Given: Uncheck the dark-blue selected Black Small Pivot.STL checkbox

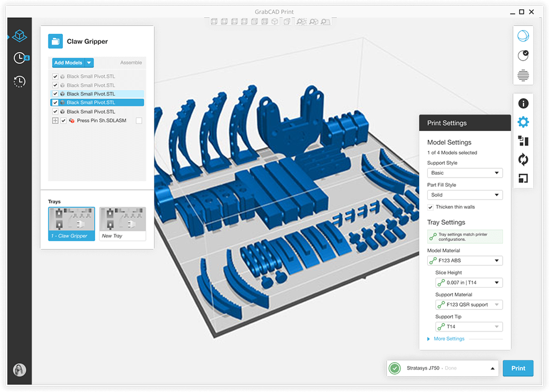Looking at the screenshot, I should point(55,103).
